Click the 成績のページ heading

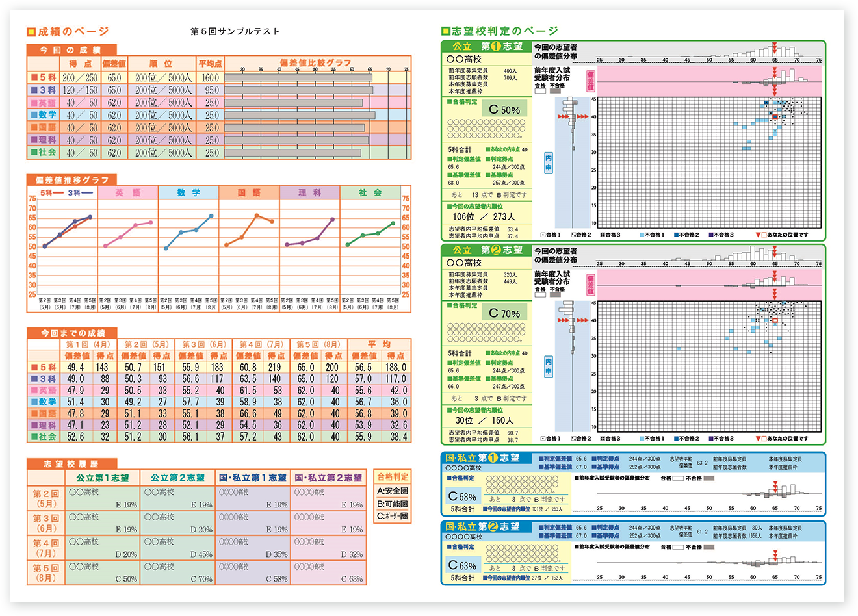click(x=73, y=31)
